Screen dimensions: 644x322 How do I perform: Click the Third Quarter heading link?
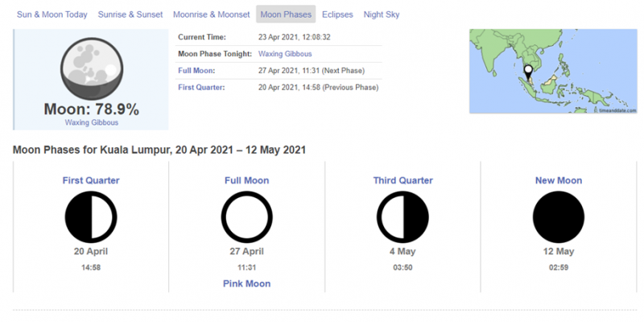402,180
